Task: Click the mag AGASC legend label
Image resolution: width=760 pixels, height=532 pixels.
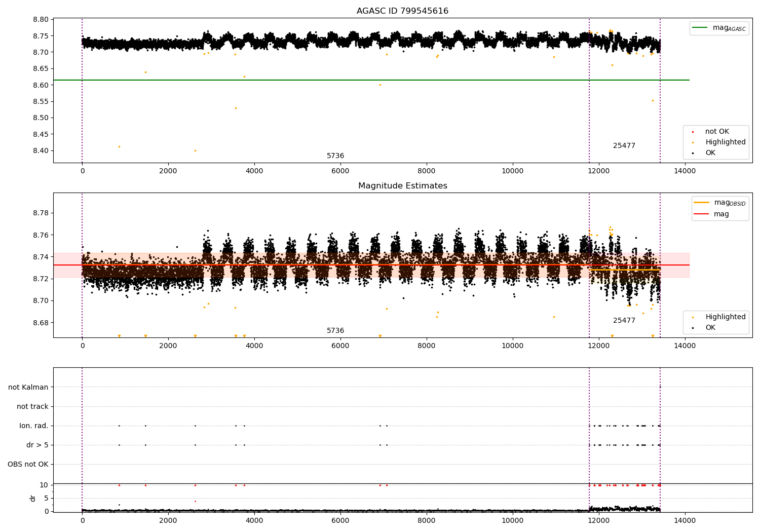Action: 729,28
